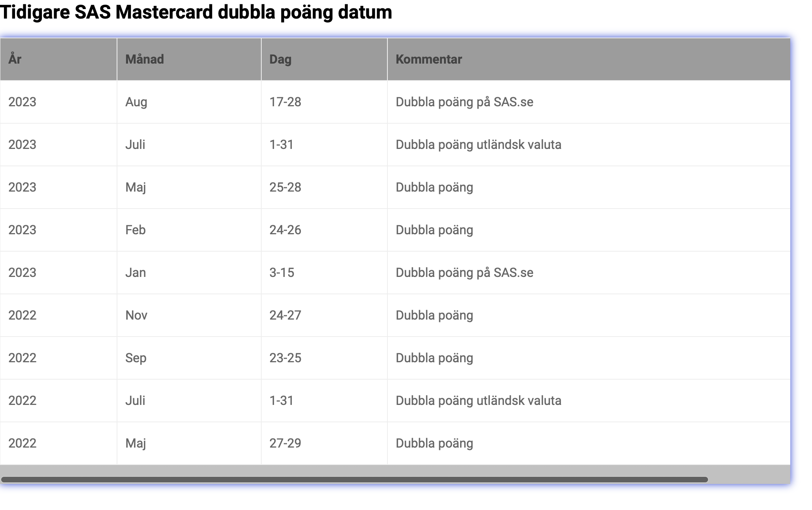Click the "Kommentar" column header
The image size is (812, 510).
pyautogui.click(x=429, y=59)
